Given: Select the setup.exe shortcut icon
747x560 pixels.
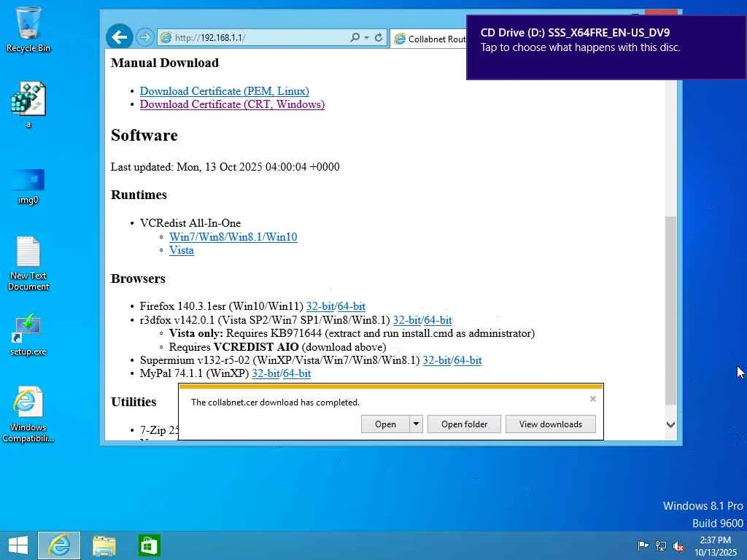Looking at the screenshot, I should click(28, 334).
